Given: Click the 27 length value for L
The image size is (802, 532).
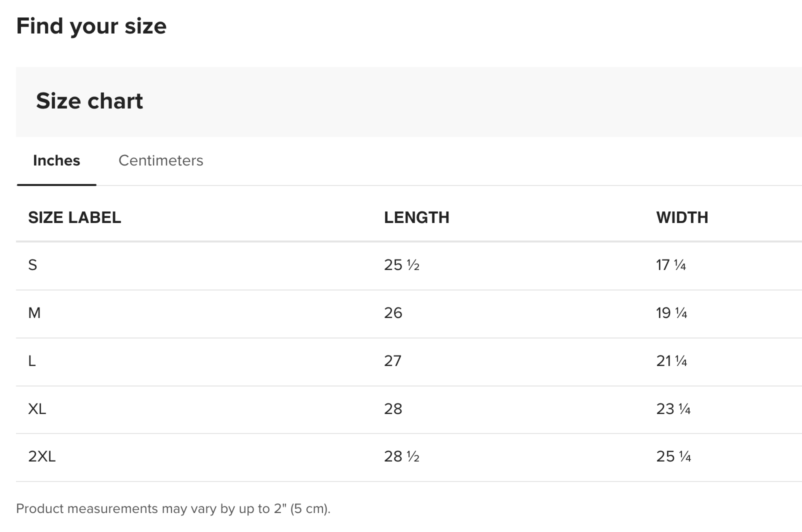Looking at the screenshot, I should pos(392,361).
